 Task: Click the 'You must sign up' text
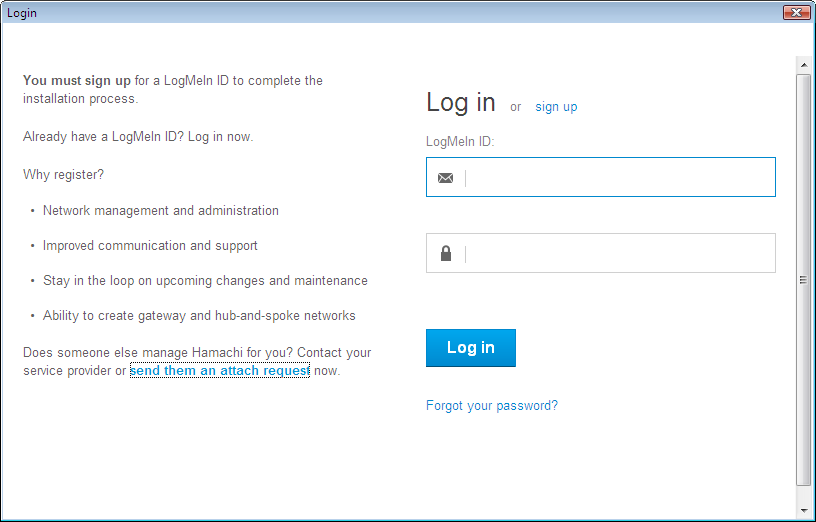click(76, 81)
